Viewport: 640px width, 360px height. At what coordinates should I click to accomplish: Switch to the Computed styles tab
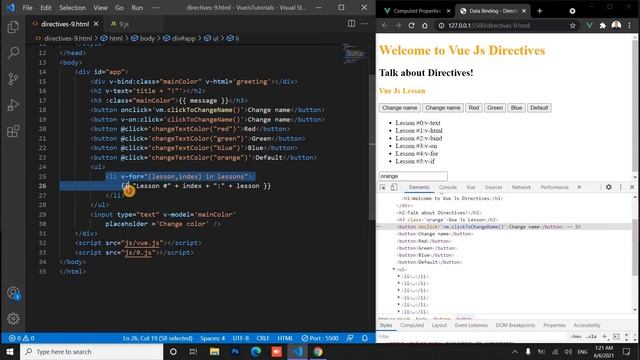[x=412, y=325]
